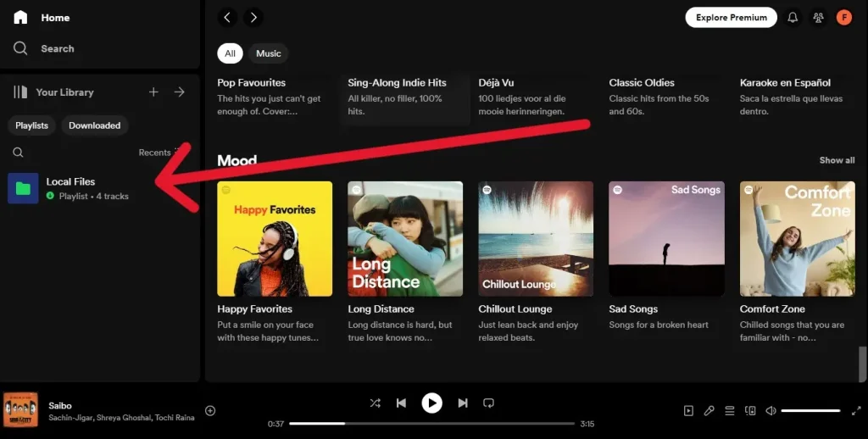Skip to next track
This screenshot has width=868, height=439.
463,403
